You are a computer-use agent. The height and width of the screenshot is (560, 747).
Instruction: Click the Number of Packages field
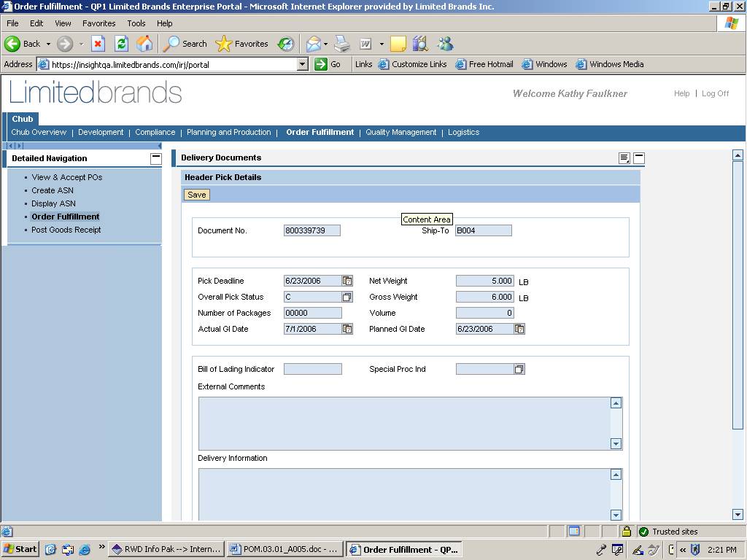(x=312, y=313)
